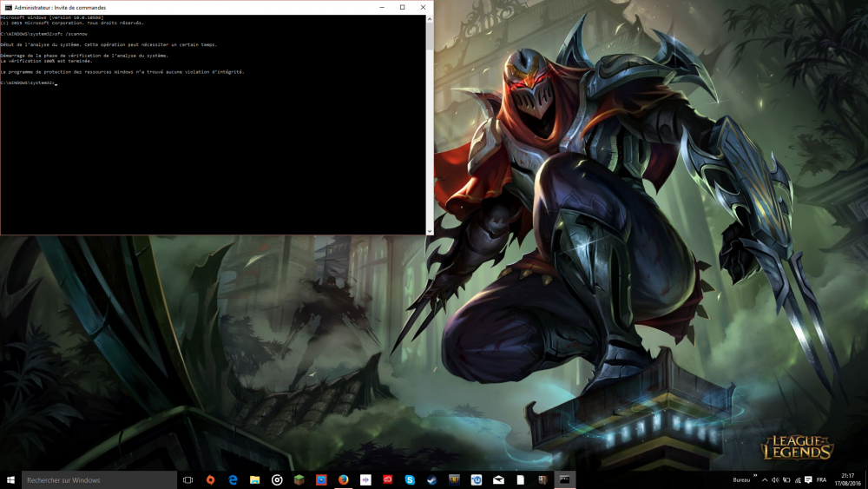The width and height of the screenshot is (868, 489).
Task: Launch Microsoft Edge from the taskbar
Action: (x=233, y=479)
